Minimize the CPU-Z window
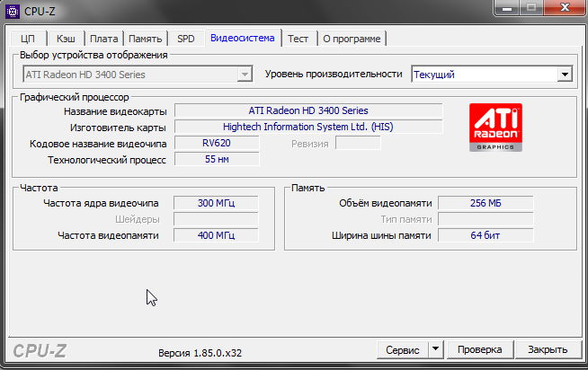This screenshot has height=370, width=588. tap(507, 7)
